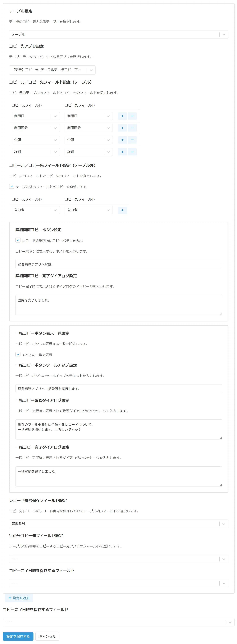Viewport: 237px width, 644px height.
Task: Remove the 金額 mapping row
Action: [x=132, y=140]
